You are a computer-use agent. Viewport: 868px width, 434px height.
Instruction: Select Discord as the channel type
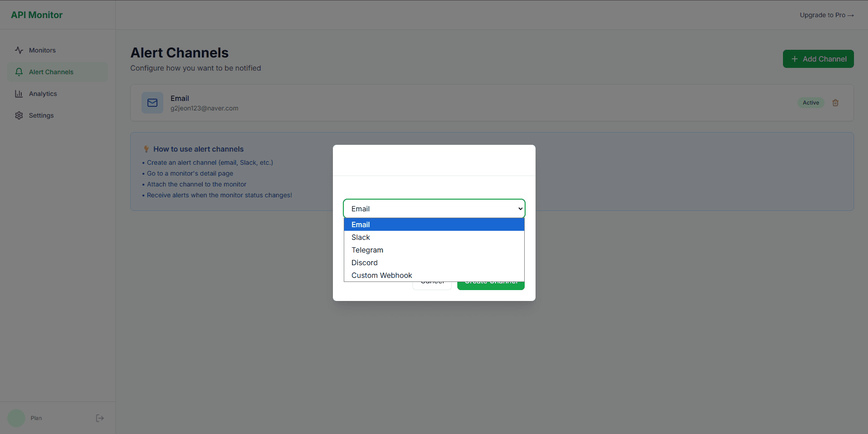[365, 262]
